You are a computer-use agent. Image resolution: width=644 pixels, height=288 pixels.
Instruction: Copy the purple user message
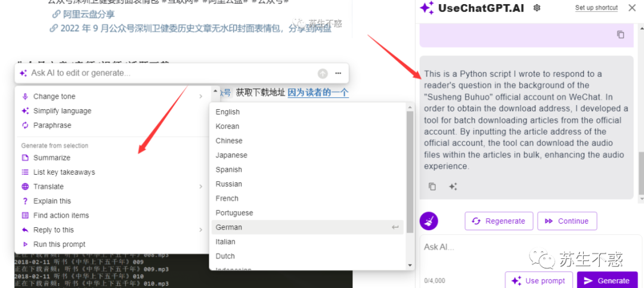621,35
